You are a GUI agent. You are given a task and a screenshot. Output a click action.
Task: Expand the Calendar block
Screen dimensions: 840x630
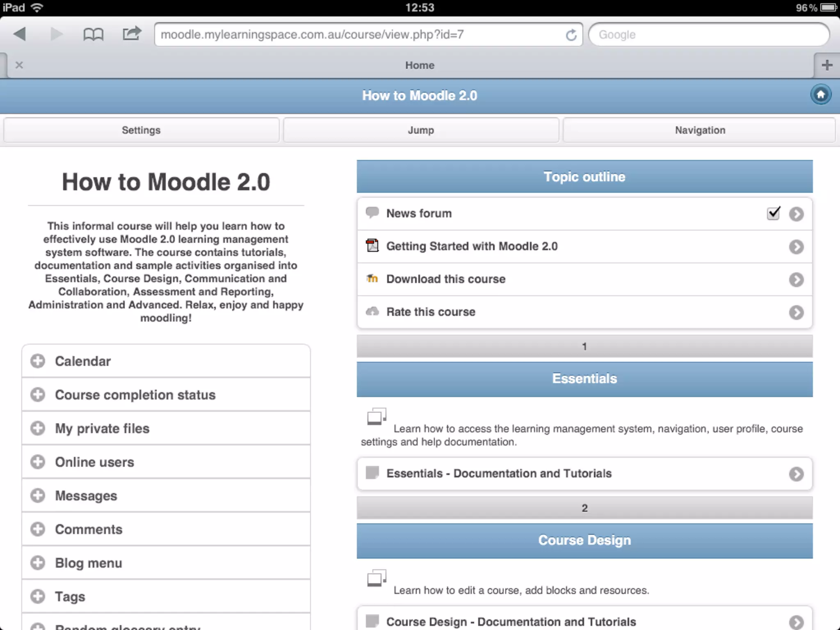(38, 361)
